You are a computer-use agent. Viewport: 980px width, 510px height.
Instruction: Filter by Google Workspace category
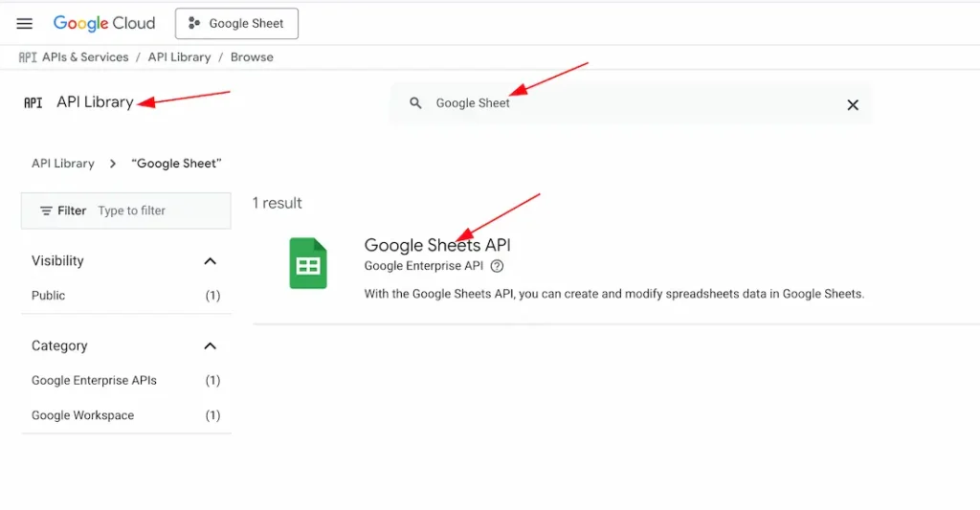point(83,415)
